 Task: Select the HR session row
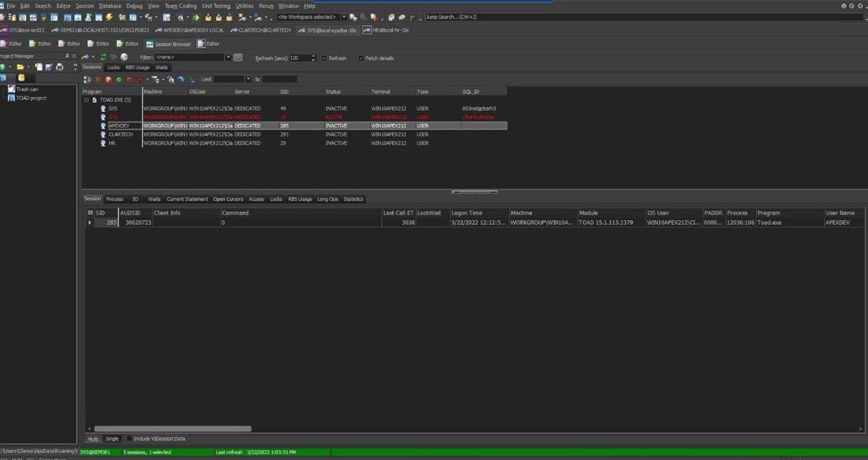(x=294, y=143)
